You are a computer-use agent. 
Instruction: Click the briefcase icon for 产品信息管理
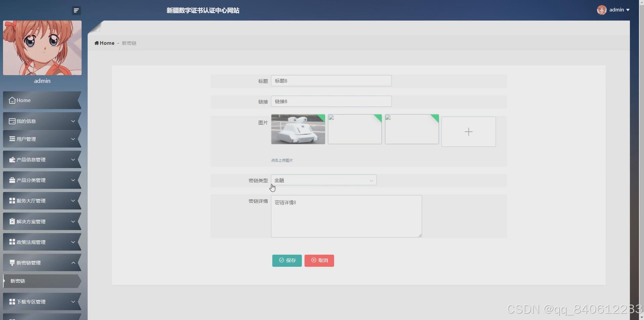12,160
